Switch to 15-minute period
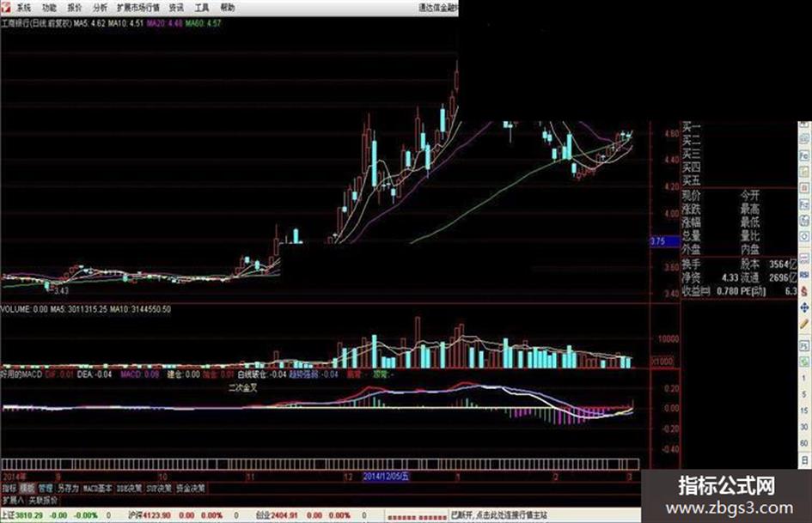Viewport: 812px width, 523px height. click(x=805, y=410)
